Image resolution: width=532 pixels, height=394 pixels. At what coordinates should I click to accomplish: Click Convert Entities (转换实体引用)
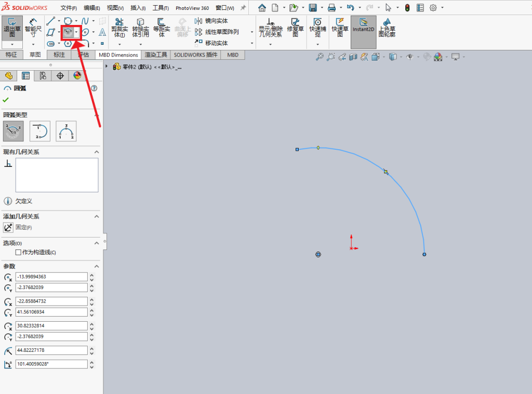140,28
